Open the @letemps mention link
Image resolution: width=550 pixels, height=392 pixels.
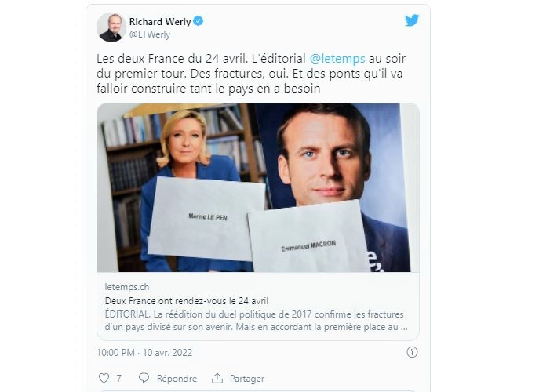337,59
